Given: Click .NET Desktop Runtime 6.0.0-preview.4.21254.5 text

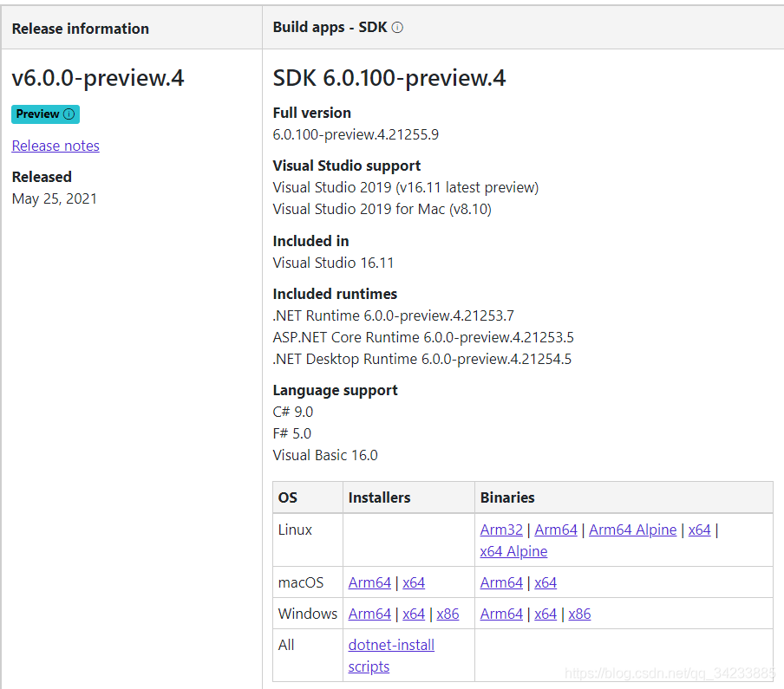Looking at the screenshot, I should coord(422,359).
